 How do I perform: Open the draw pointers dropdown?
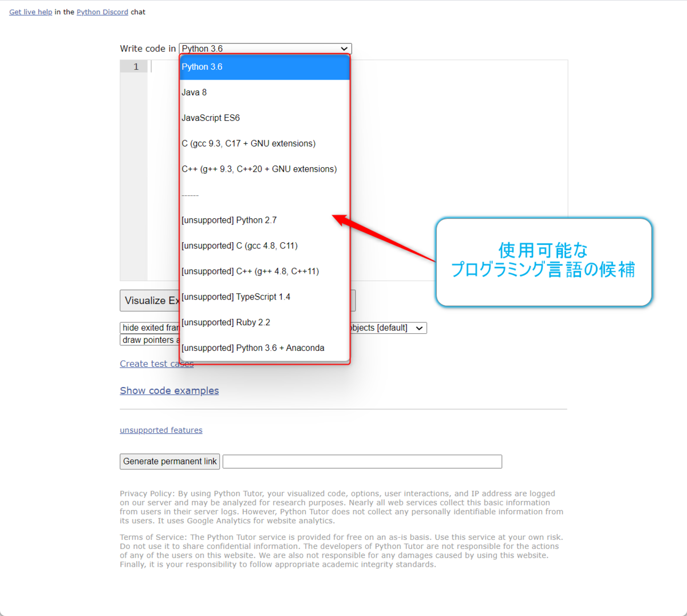click(150, 340)
